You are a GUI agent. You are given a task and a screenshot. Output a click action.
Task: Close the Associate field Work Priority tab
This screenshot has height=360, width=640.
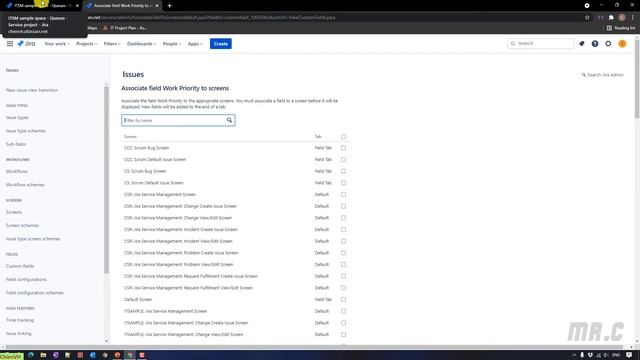tap(157, 6)
